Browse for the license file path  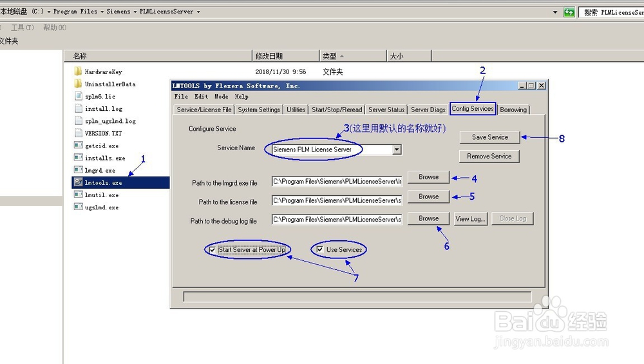coord(429,196)
